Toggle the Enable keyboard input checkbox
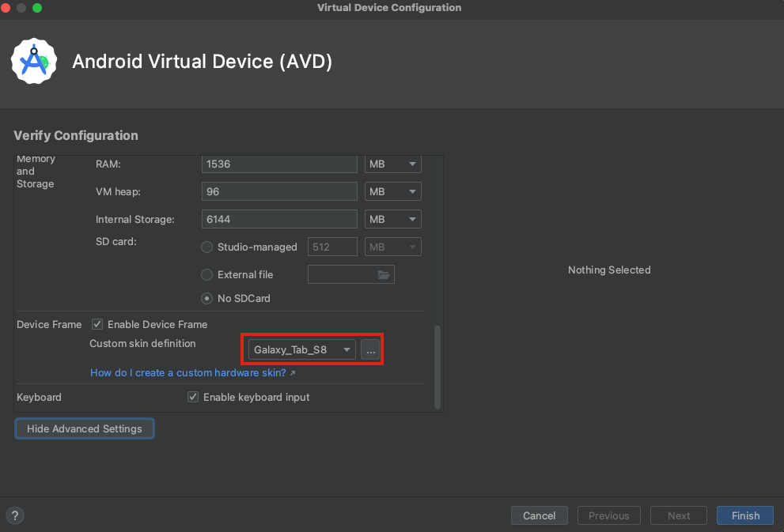 point(193,397)
